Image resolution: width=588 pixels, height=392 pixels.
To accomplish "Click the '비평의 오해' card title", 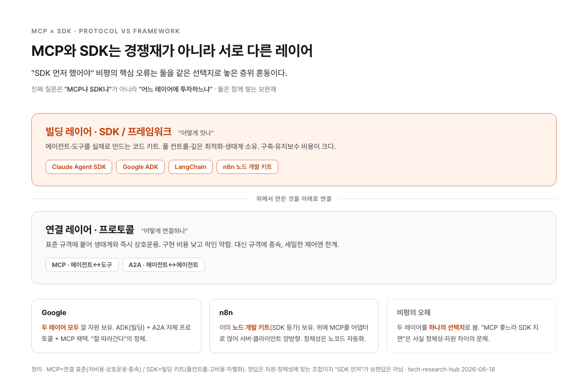I will pos(414,313).
